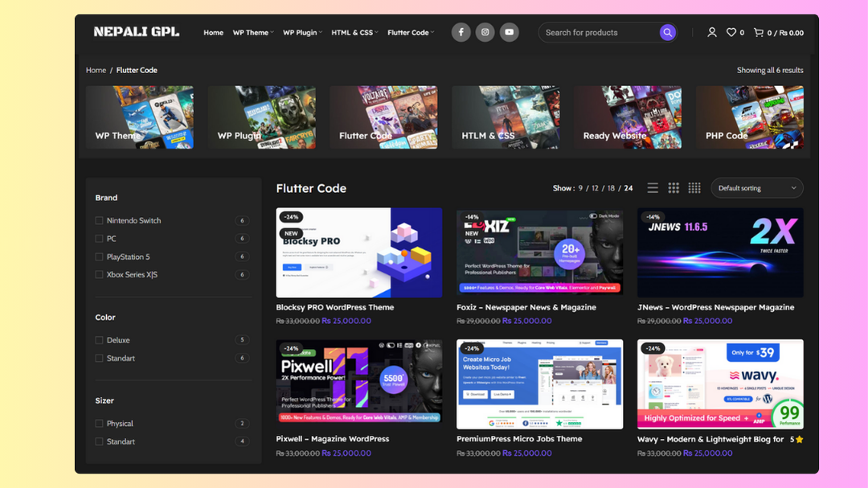Open PremiumPress Micro Jobs Theme title link
The image size is (868, 488).
[519, 439]
